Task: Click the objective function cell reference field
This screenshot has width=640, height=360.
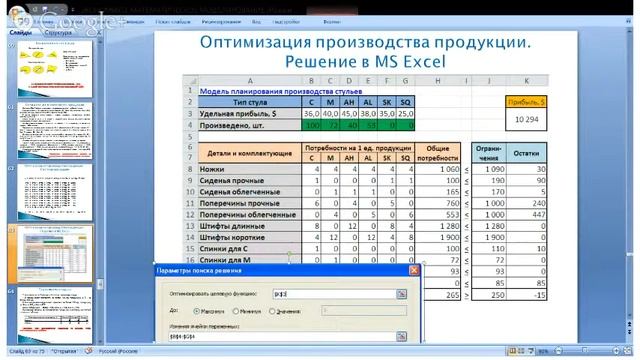Action: point(334,294)
